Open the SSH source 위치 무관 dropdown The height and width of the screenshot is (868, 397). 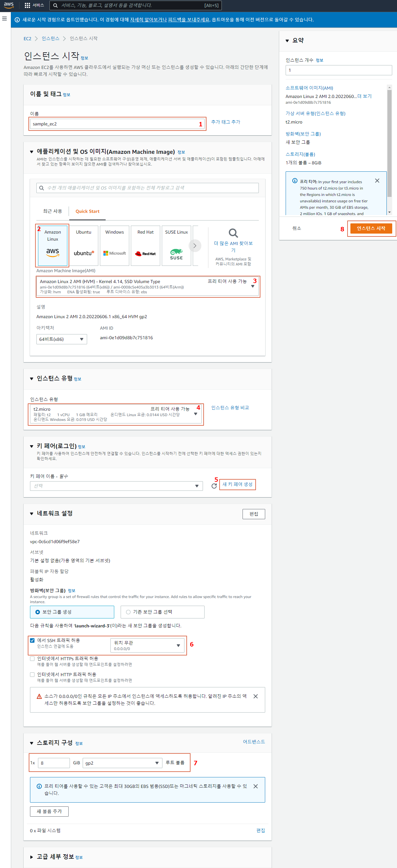click(x=147, y=645)
